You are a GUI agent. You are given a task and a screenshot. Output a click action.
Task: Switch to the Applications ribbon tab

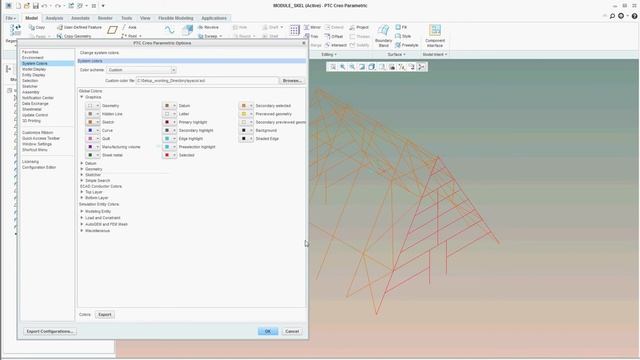pyautogui.click(x=214, y=18)
